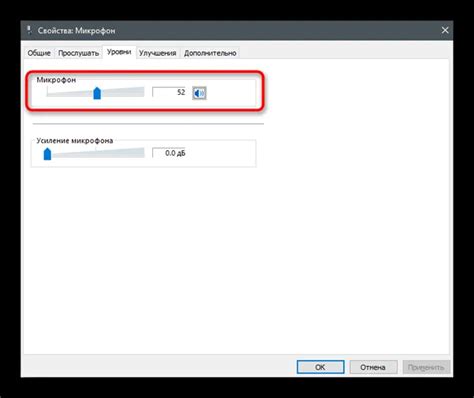Click Микрофон slider track right of thumb
The height and width of the screenshot is (398, 474).
tap(123, 92)
